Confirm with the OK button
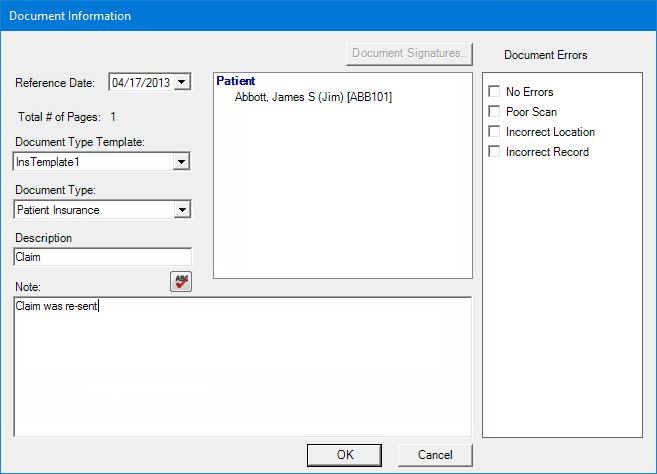This screenshot has height=474, width=657. tap(344, 455)
